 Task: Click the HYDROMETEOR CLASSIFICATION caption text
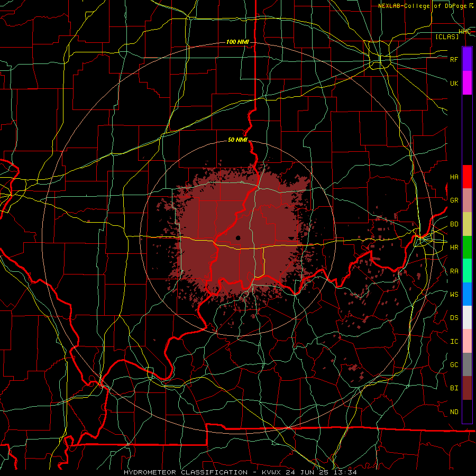pos(186,472)
